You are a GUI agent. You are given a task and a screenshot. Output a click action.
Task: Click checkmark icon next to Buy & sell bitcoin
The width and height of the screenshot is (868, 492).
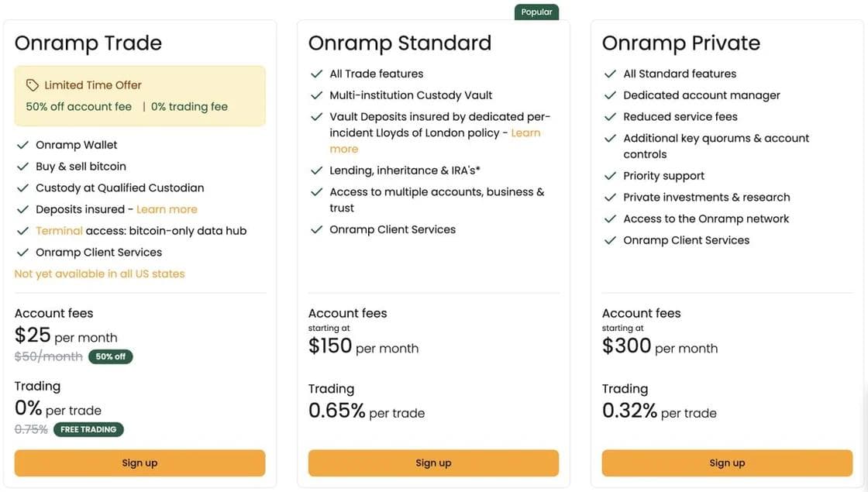tap(22, 167)
